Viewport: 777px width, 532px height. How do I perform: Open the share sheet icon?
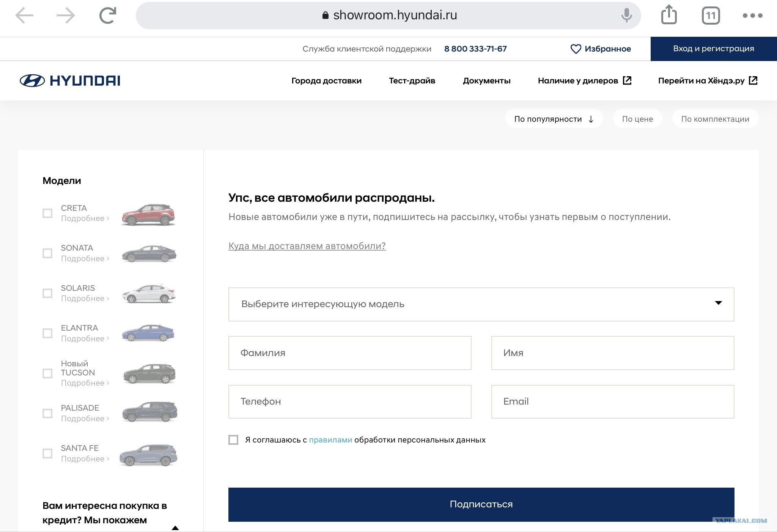tap(669, 15)
